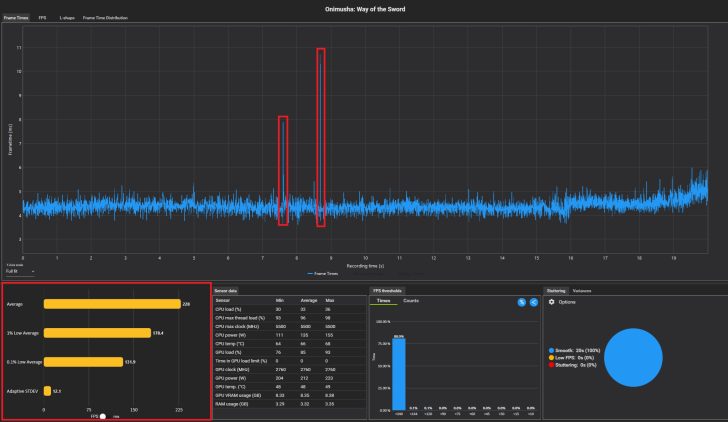Image resolution: width=728 pixels, height=422 pixels.
Task: Click the Smooth: 20s (100%) legend text
Action: pyautogui.click(x=578, y=351)
